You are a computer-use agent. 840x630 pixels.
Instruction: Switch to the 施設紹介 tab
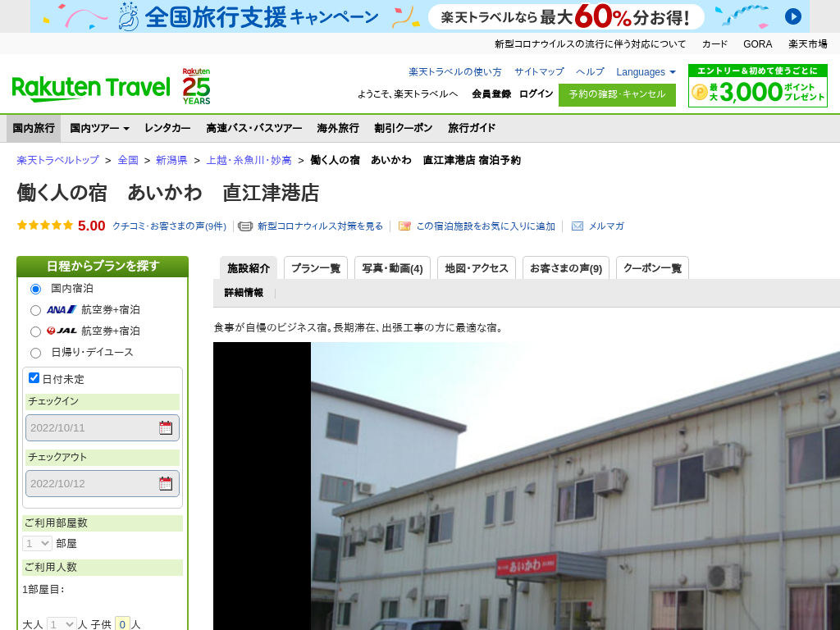point(249,268)
